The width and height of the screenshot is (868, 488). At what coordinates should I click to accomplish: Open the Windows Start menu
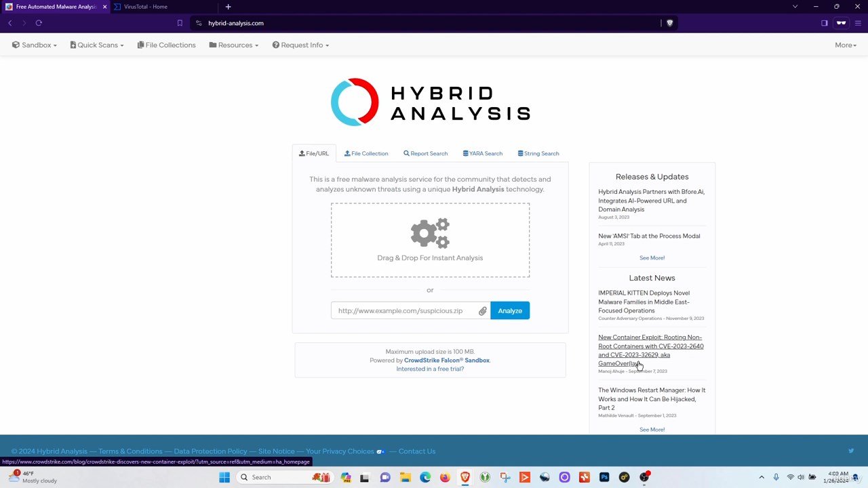[x=224, y=477]
